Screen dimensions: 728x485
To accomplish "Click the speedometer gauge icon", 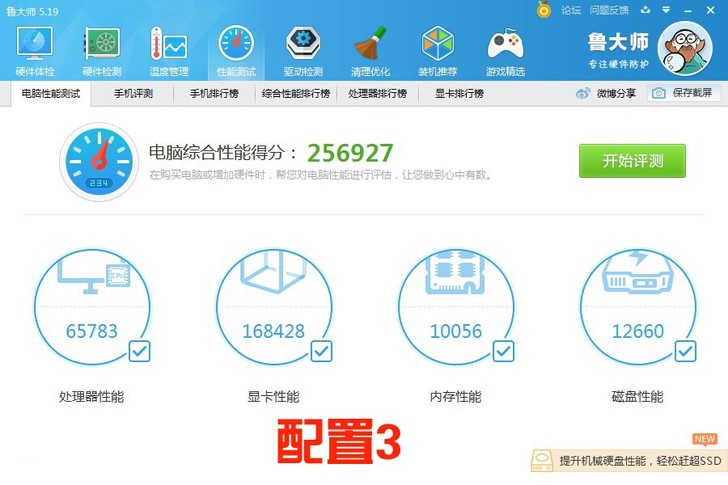I will 99,162.
